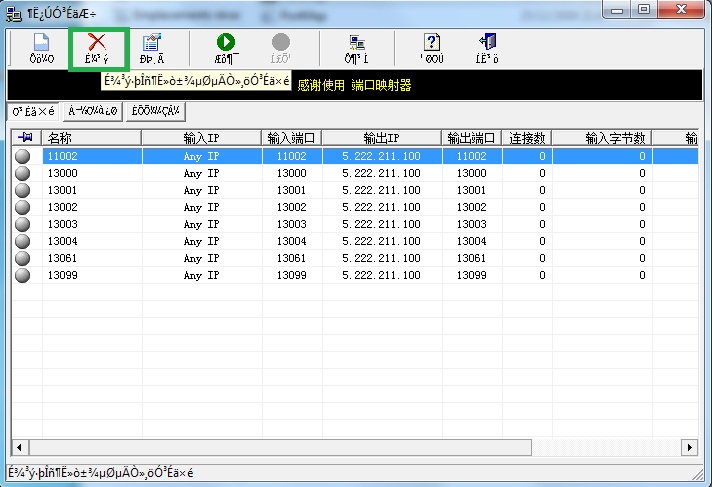Select the active 'Ó³Éä×é' mapping group tab

tap(33, 111)
